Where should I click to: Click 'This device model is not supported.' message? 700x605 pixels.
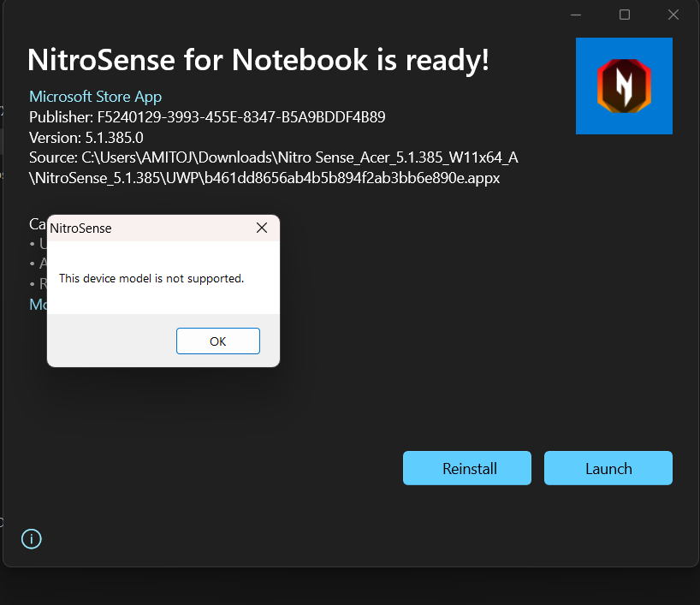pos(151,279)
